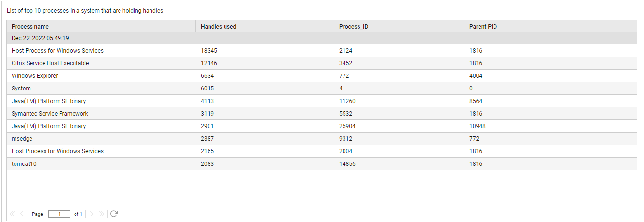The height and width of the screenshot is (222, 644).
Task: Select the Windows Explorer process row
Action: (x=322, y=76)
